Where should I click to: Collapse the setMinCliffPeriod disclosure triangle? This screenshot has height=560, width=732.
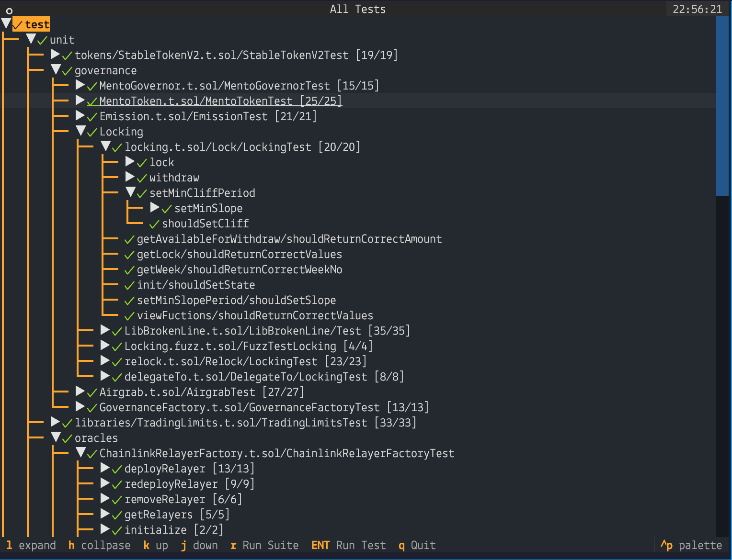(x=130, y=192)
